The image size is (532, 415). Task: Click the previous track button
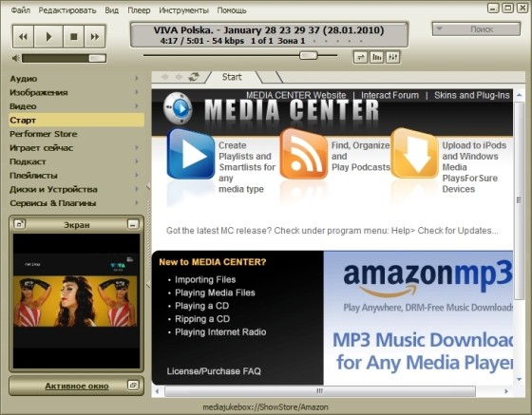24,36
